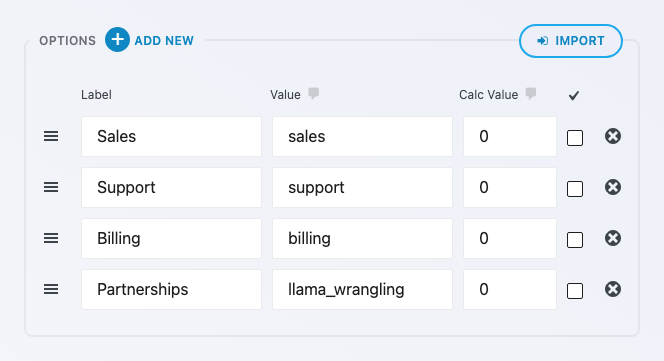Image resolution: width=664 pixels, height=361 pixels.
Task: Check the default box for Billing
Action: [575, 240]
